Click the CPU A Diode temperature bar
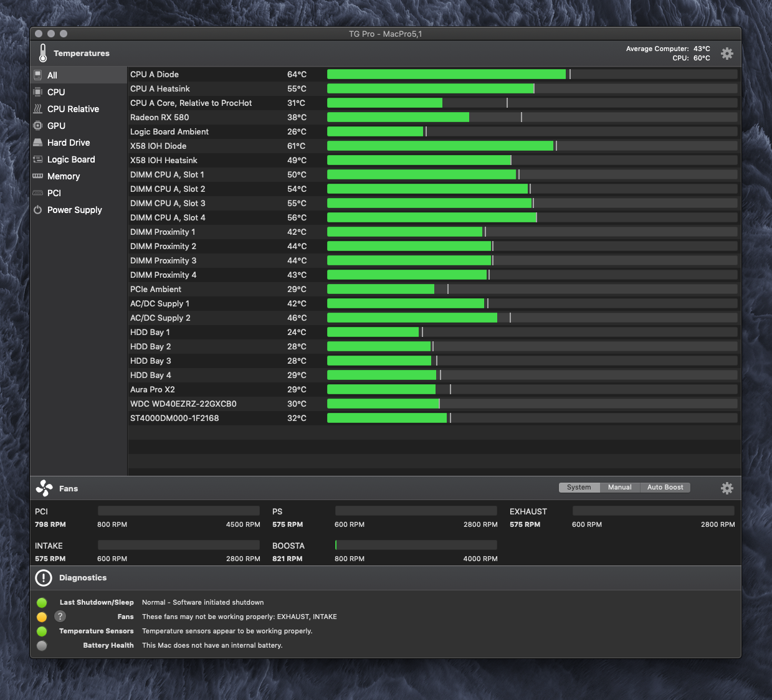 (532, 74)
